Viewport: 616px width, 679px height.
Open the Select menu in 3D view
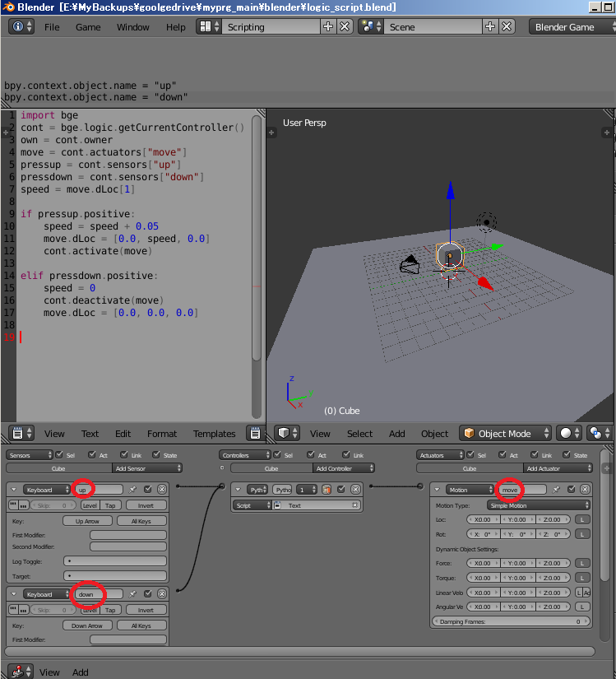[359, 434]
